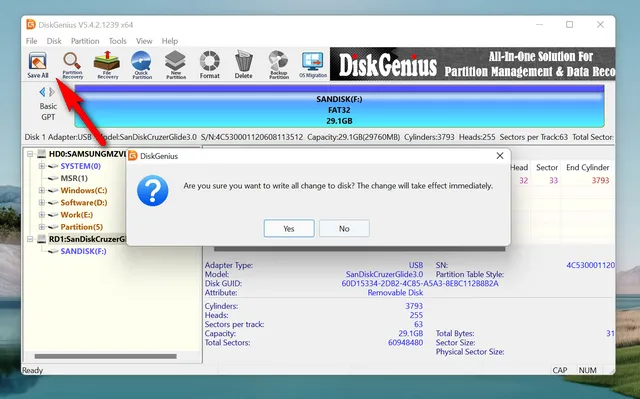Close the DiskGenius confirmation dialog

click(500, 156)
